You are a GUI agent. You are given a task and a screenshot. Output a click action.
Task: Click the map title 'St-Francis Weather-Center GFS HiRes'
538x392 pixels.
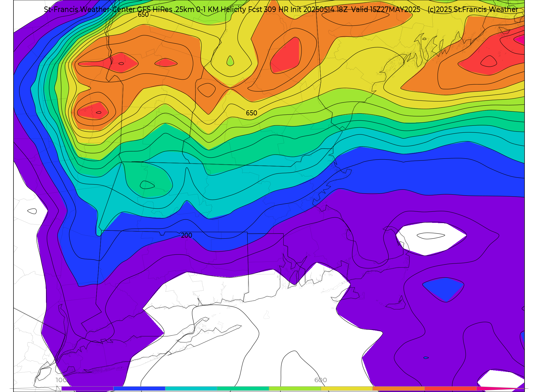point(108,10)
